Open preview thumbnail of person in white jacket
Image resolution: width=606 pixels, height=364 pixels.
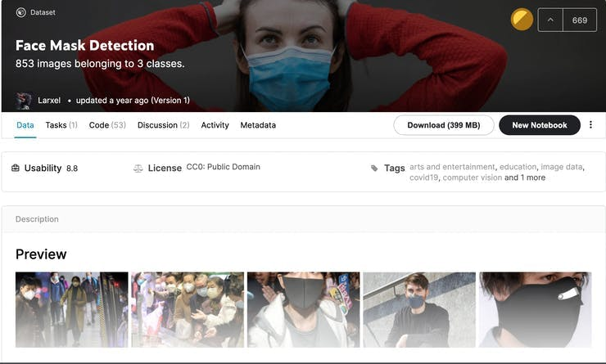click(303, 309)
